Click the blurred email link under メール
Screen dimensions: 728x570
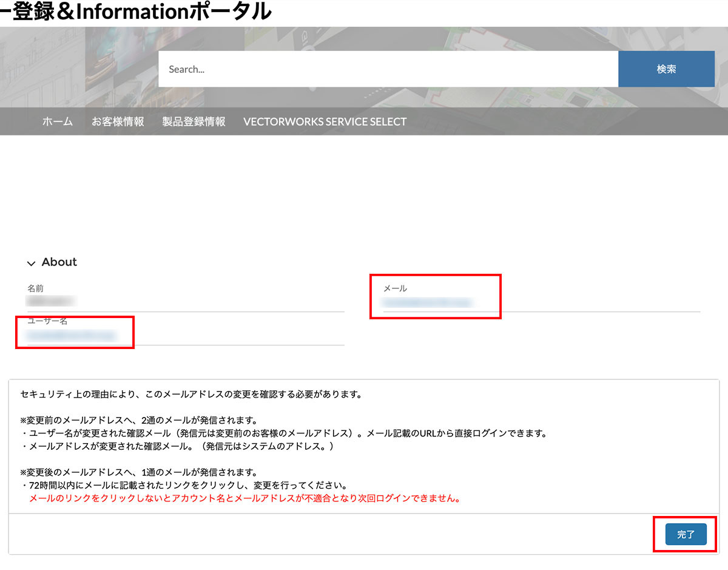point(427,302)
